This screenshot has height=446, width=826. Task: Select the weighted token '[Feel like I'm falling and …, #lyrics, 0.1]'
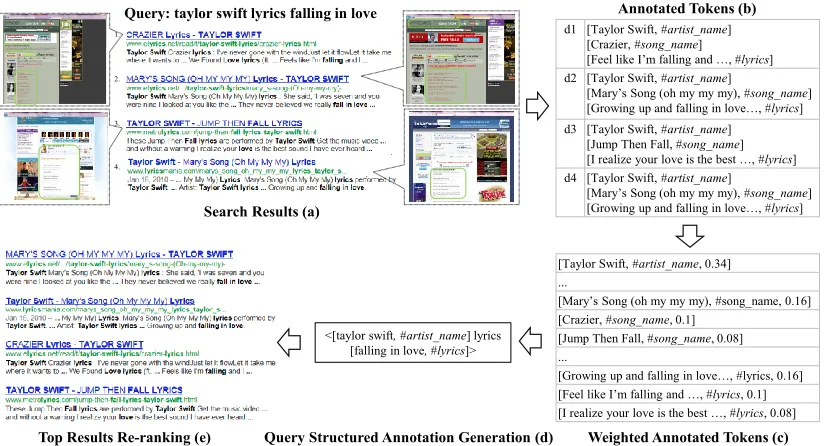687,394
